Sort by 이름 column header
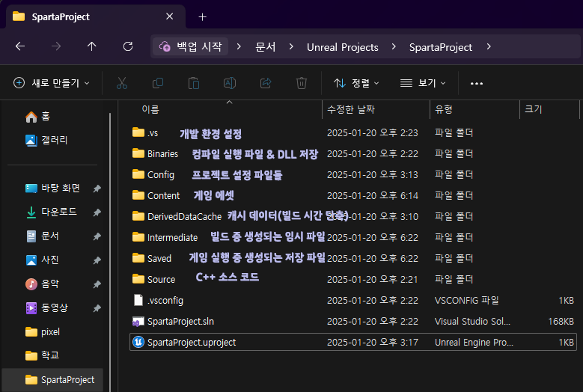583x392 pixels. click(x=150, y=109)
